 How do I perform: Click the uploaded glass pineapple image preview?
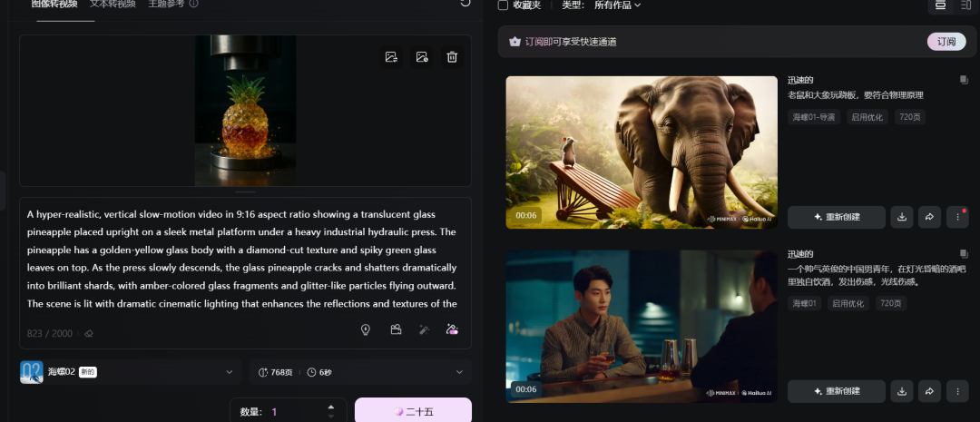(x=246, y=111)
